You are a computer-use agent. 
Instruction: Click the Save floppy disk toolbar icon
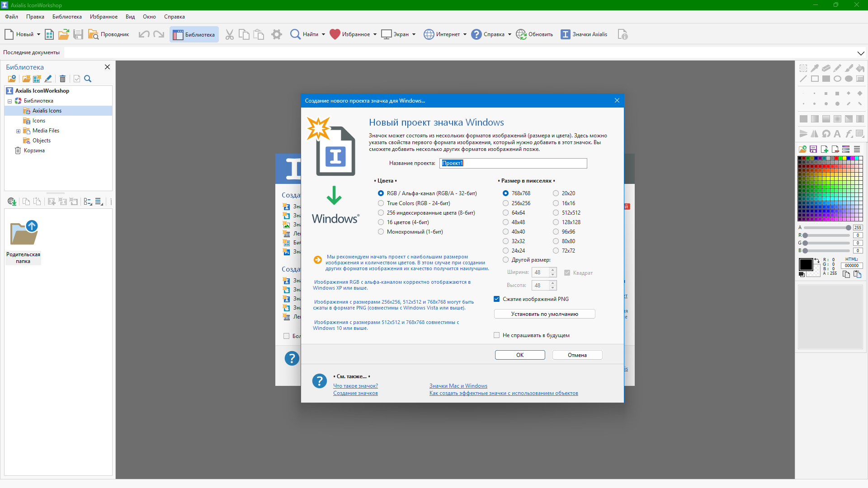coord(78,34)
